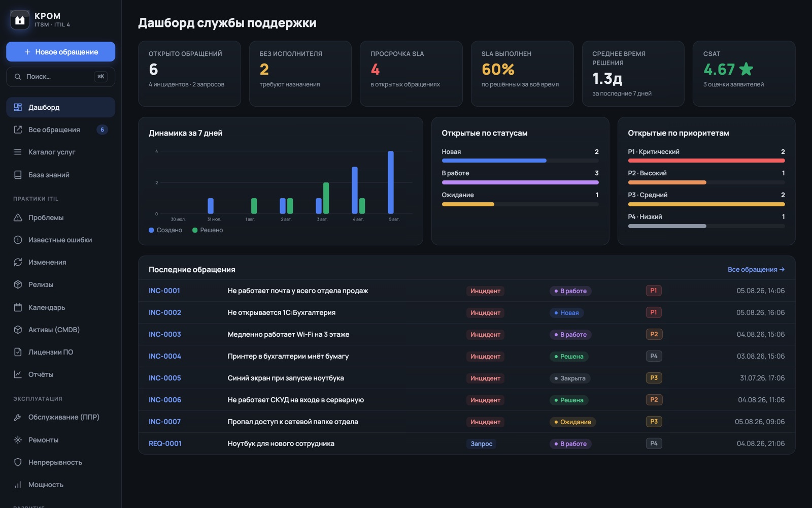This screenshot has height=508, width=812.
Task: Open the Изменения section
Action: click(60, 262)
